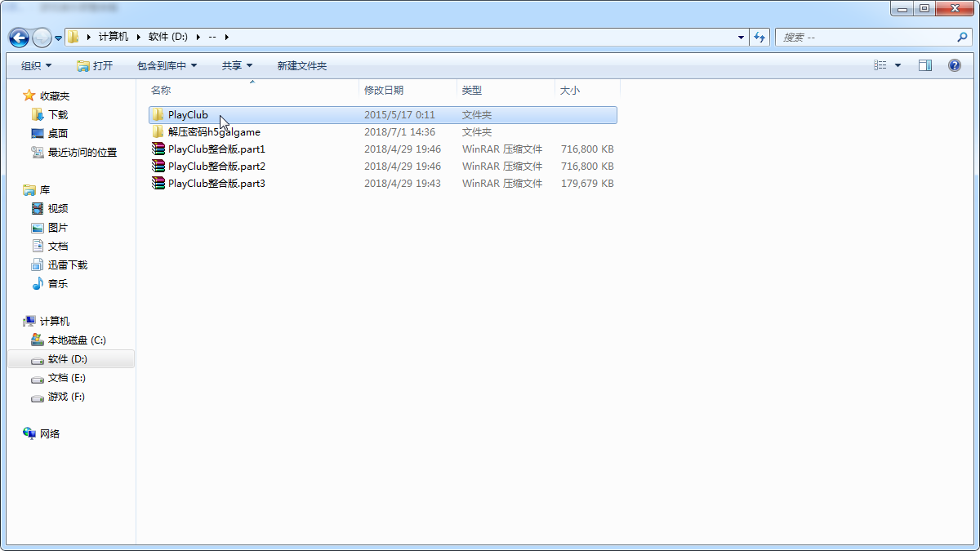The image size is (980, 551).
Task: Click the 桌面 desktop icon in sidebar
Action: pyautogui.click(x=38, y=134)
